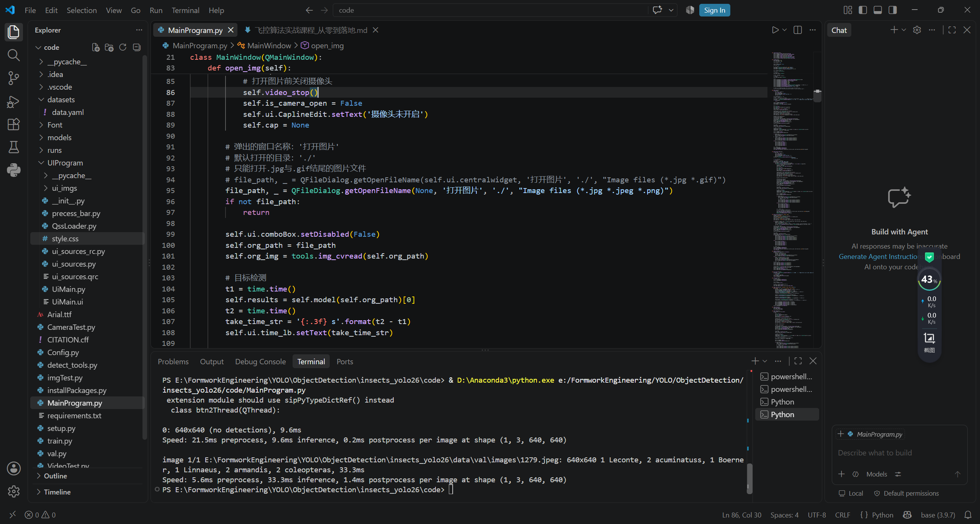Click the Describe what to build input

click(900, 453)
